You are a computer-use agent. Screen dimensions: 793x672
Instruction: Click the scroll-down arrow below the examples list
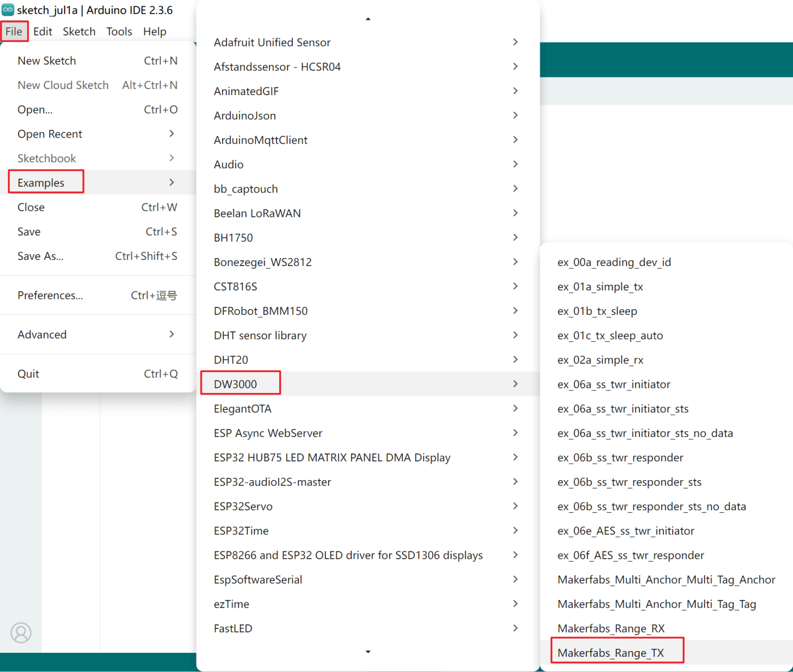click(x=368, y=652)
